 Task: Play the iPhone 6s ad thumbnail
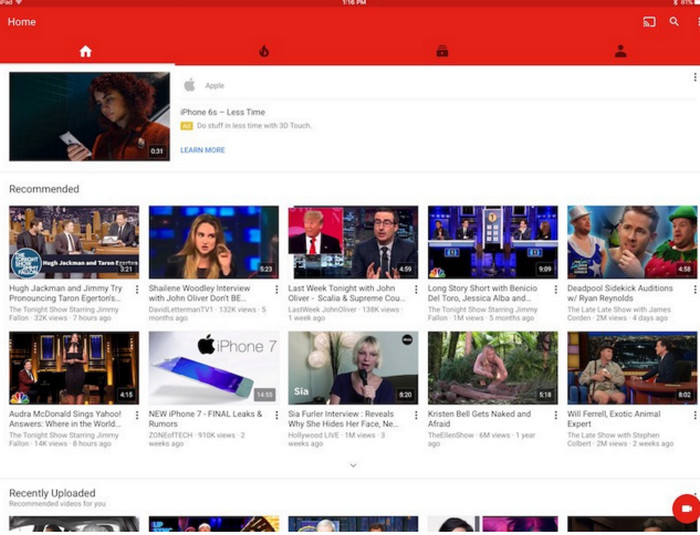tap(89, 116)
